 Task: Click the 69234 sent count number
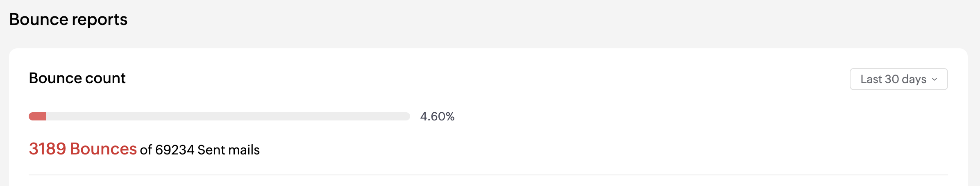(x=175, y=150)
